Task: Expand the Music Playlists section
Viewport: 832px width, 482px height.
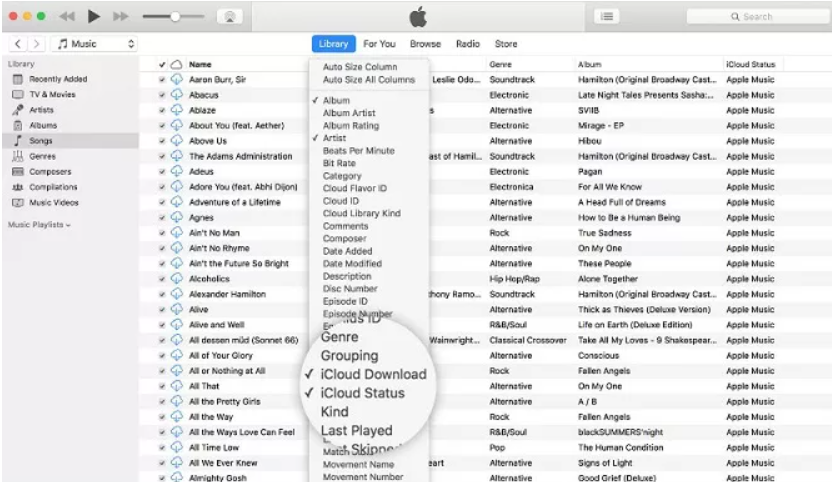Action: pos(39,225)
